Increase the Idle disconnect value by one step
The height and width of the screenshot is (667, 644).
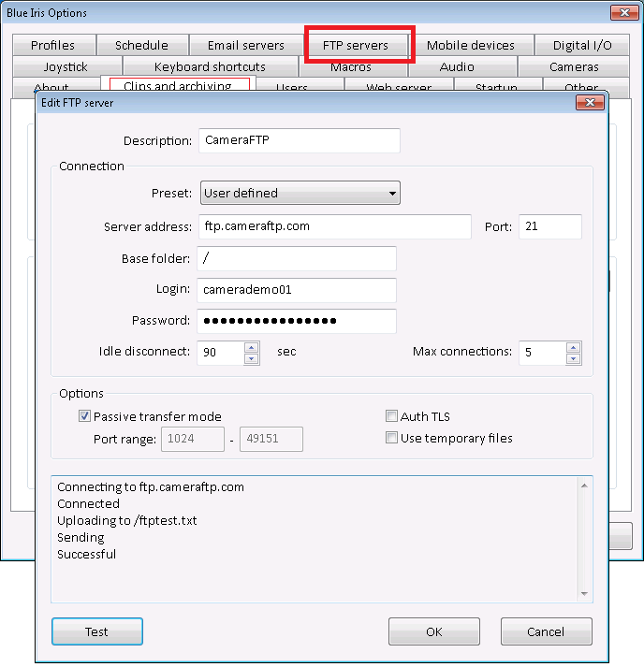(x=251, y=347)
